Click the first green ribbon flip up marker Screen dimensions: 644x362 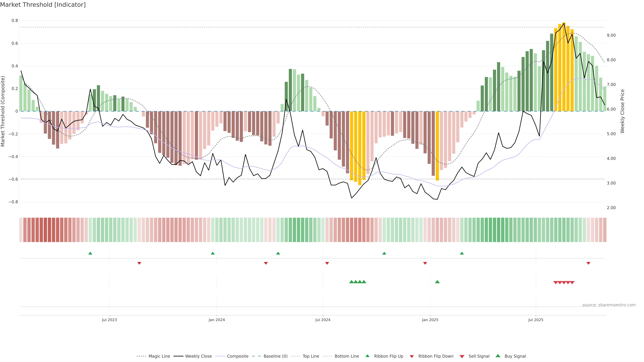pos(90,253)
